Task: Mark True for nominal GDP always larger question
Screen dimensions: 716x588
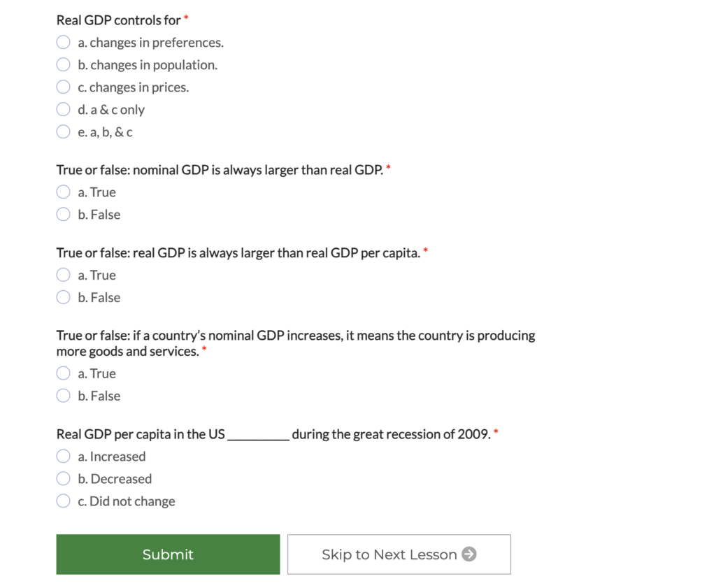Action: pos(64,192)
